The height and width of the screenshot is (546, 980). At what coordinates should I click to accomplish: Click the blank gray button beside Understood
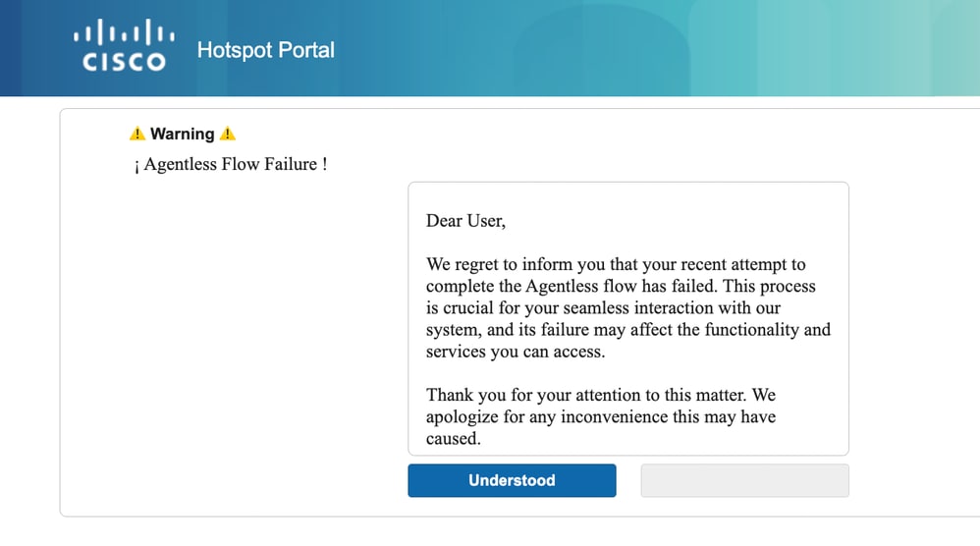(744, 480)
